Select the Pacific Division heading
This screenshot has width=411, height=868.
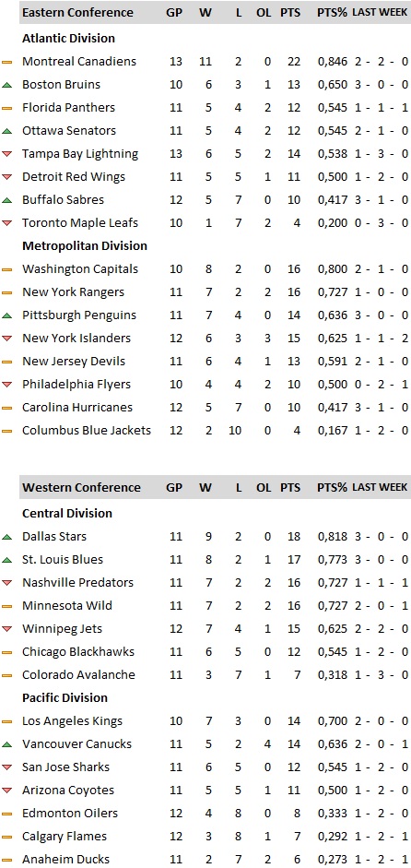(x=65, y=697)
